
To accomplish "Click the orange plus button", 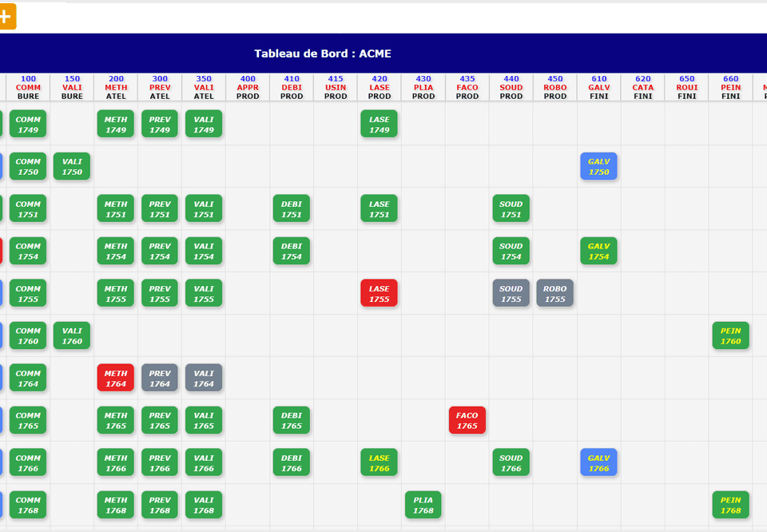I will pos(6,17).
